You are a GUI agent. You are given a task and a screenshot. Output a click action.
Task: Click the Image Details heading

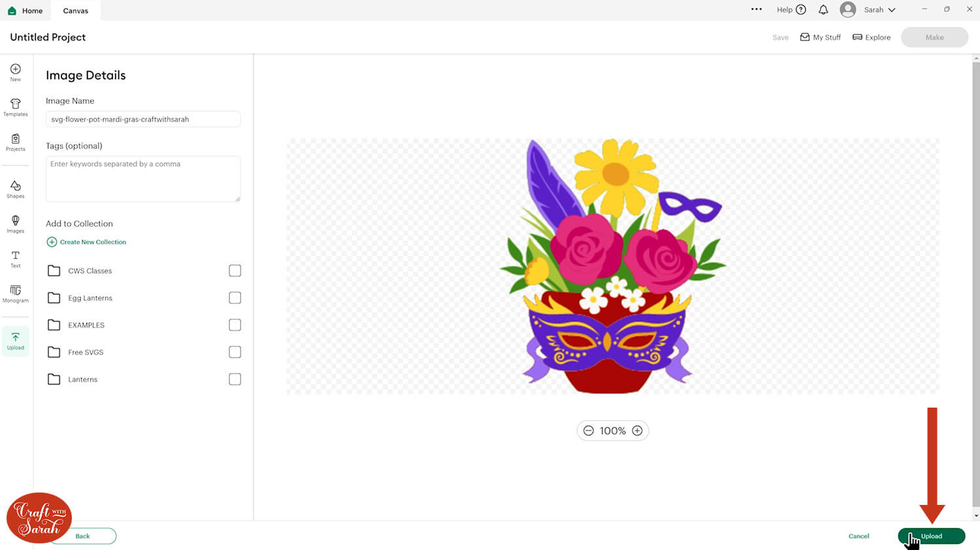[x=86, y=75]
